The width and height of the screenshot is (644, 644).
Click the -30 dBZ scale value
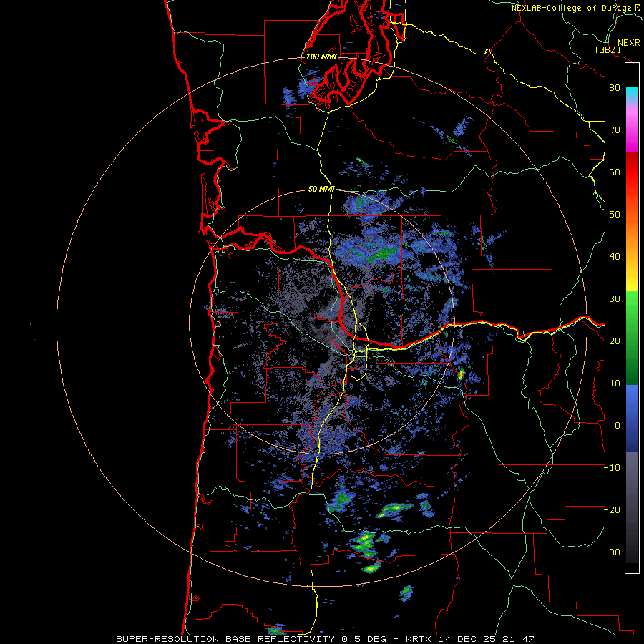click(x=612, y=552)
